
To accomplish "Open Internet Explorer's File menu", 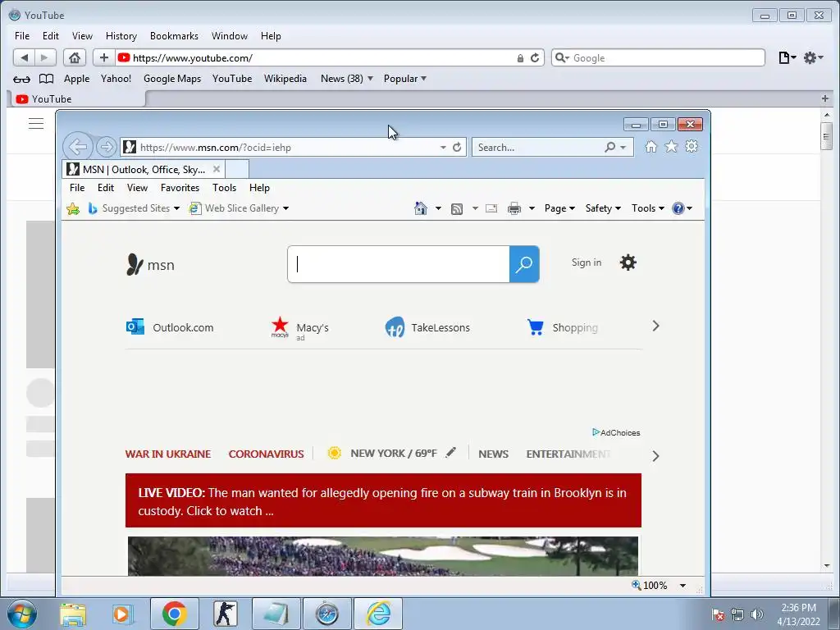I will coord(77,188).
